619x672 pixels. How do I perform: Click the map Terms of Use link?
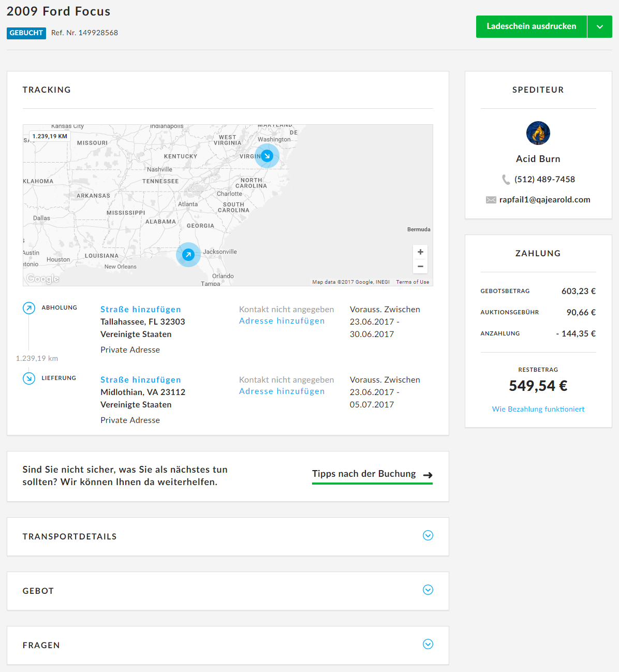tap(412, 282)
